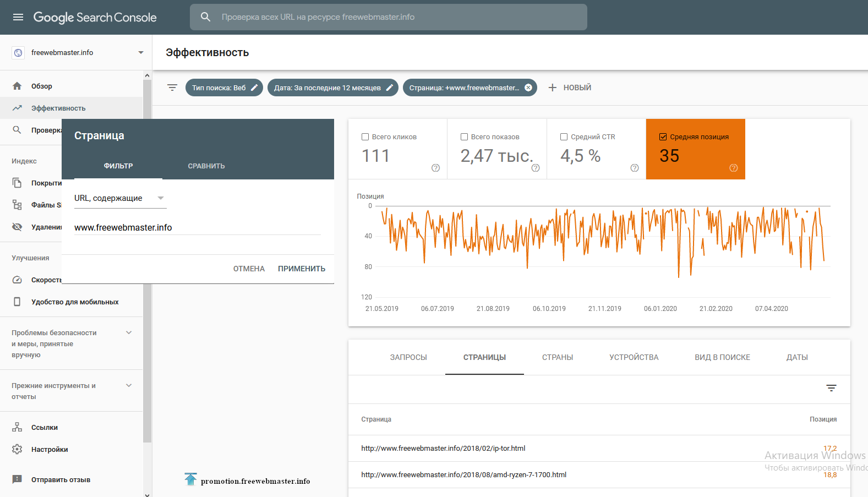Click the Файлы Sitemap icon
868x497 pixels.
point(17,205)
